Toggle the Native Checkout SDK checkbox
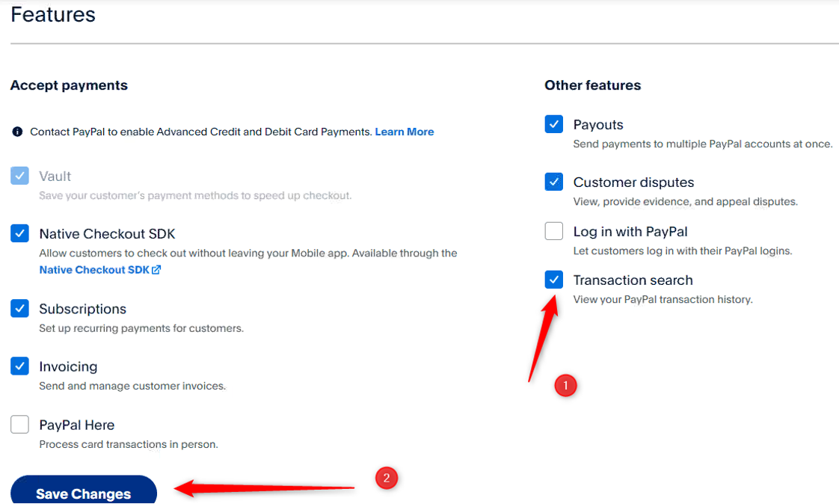Screen dimensions: 839x504 pos(19,233)
